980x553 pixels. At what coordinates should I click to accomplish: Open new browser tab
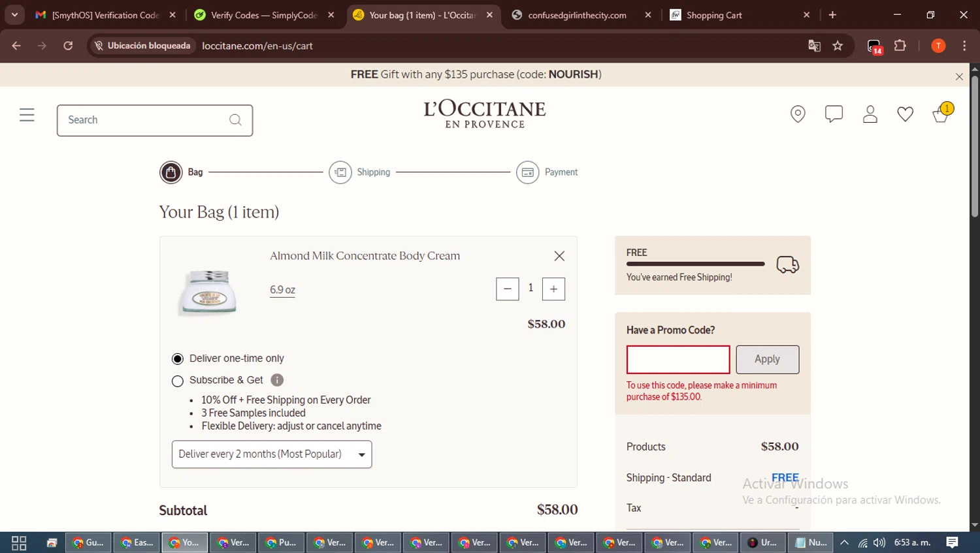pos(832,15)
